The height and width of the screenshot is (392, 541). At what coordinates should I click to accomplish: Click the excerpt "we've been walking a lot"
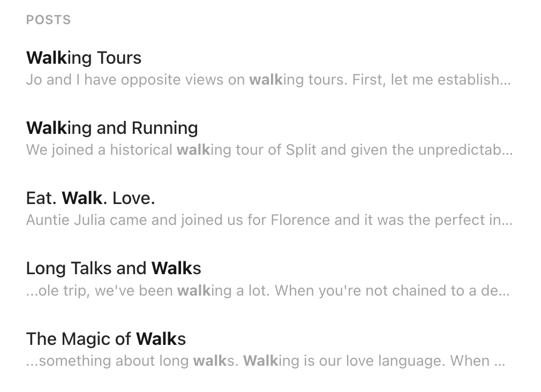point(267,291)
